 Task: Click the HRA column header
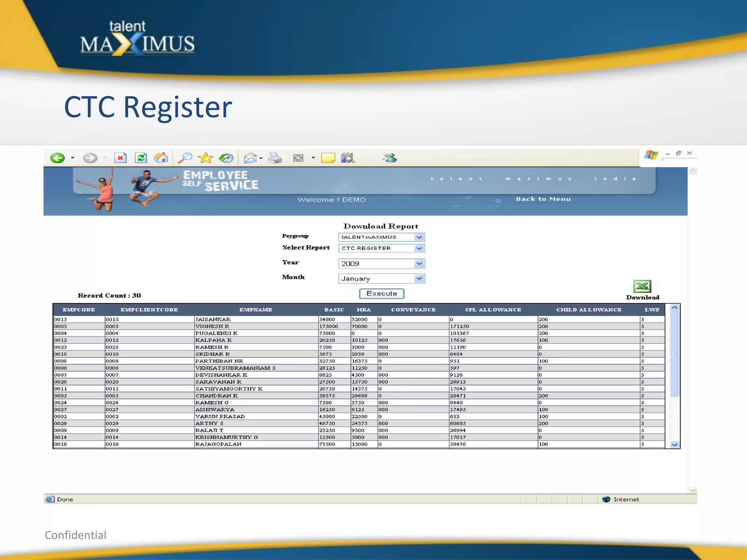(364, 310)
